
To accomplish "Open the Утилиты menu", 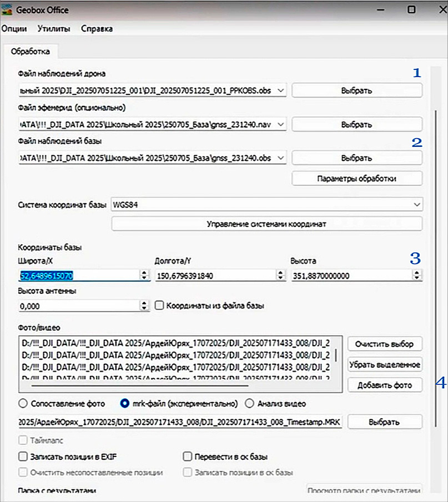I will point(53,29).
